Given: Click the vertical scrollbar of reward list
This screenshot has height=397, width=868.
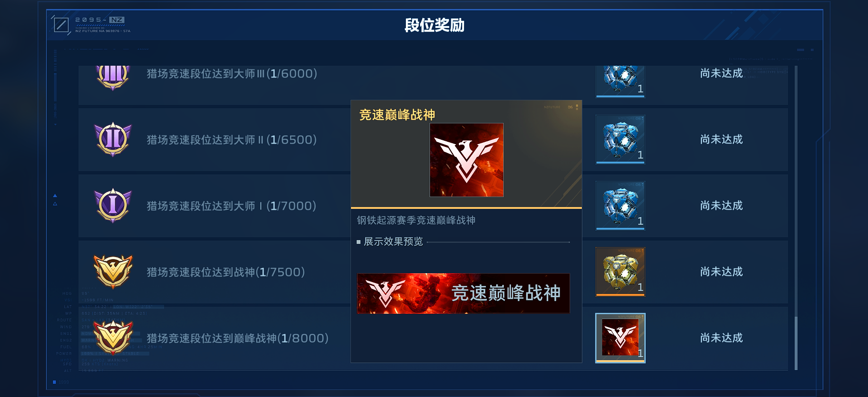Looking at the screenshot, I should coord(796,217).
